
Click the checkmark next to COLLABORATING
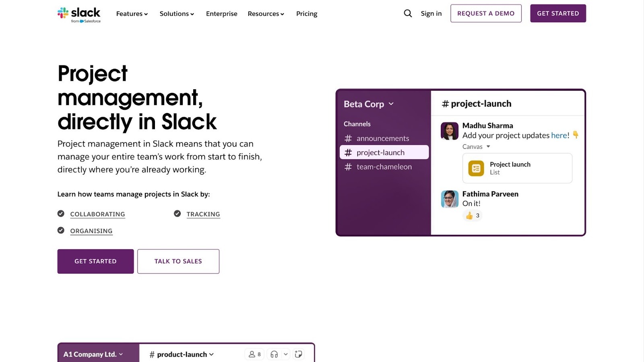pyautogui.click(x=60, y=214)
